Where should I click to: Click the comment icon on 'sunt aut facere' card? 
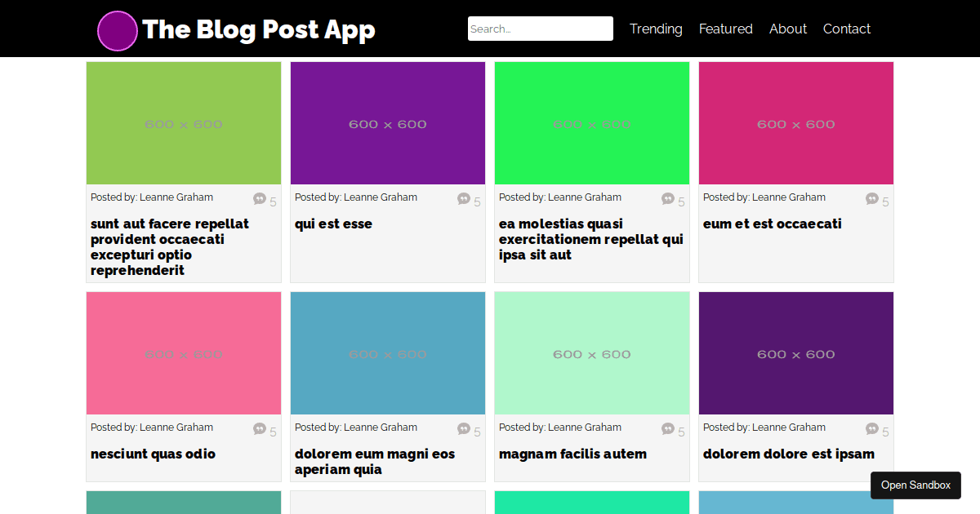click(x=259, y=200)
